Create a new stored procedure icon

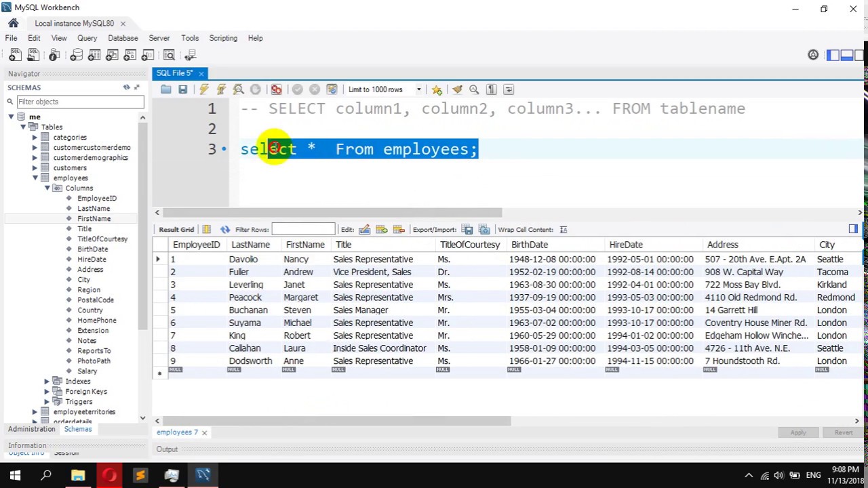coord(130,55)
